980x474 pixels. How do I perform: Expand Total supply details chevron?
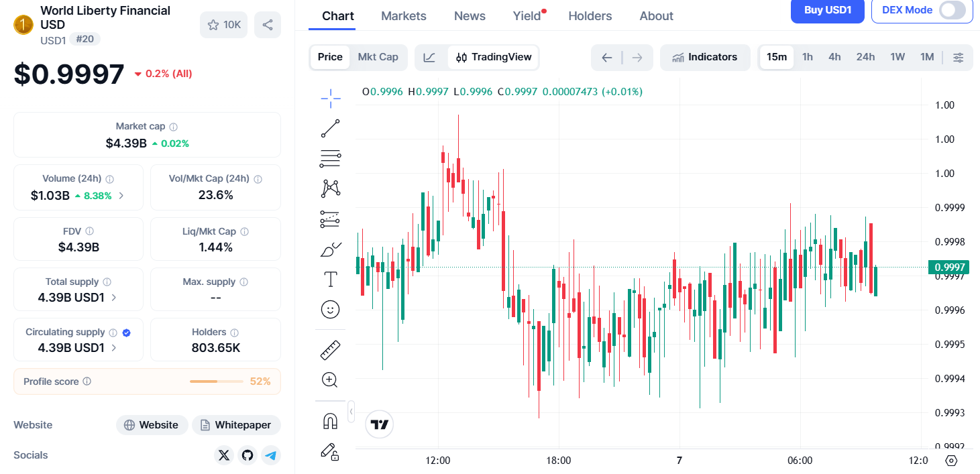point(113,297)
